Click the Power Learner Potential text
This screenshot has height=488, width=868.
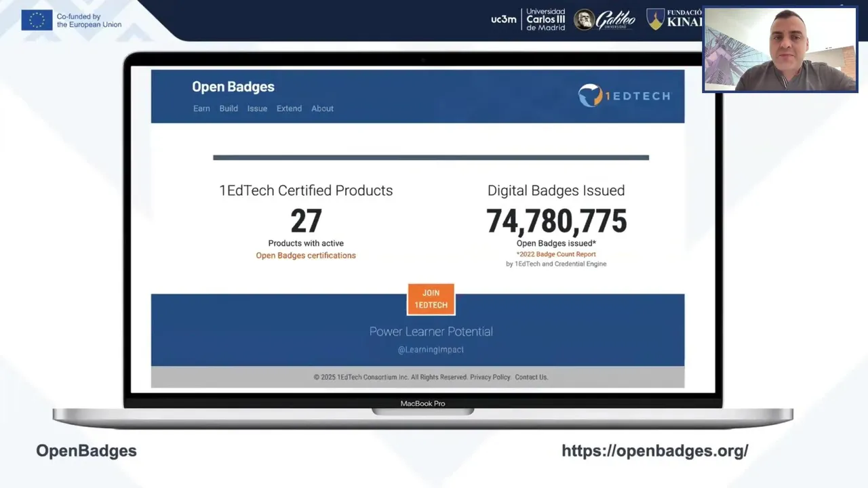431,331
